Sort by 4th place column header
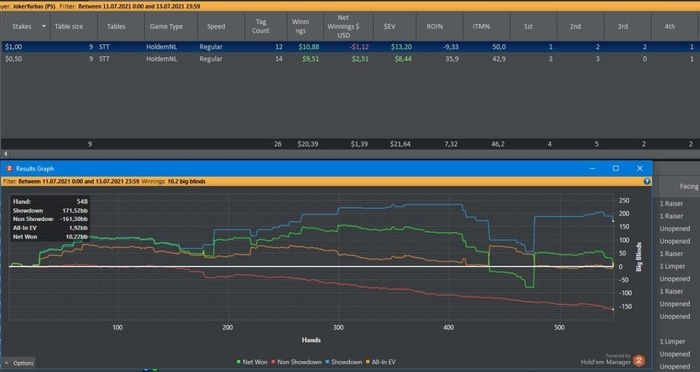The height and width of the screenshot is (372, 700). (x=670, y=26)
